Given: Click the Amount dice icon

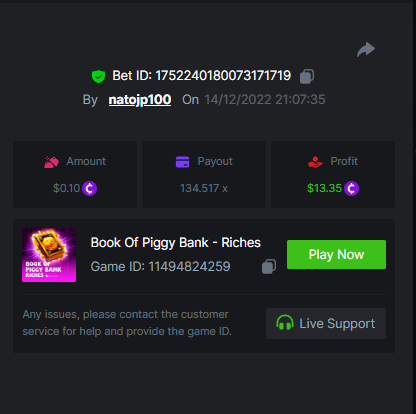Looking at the screenshot, I should coord(51,162).
